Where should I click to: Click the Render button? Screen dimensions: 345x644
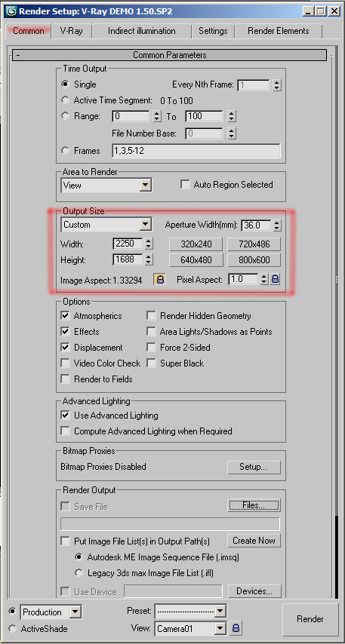(x=310, y=619)
